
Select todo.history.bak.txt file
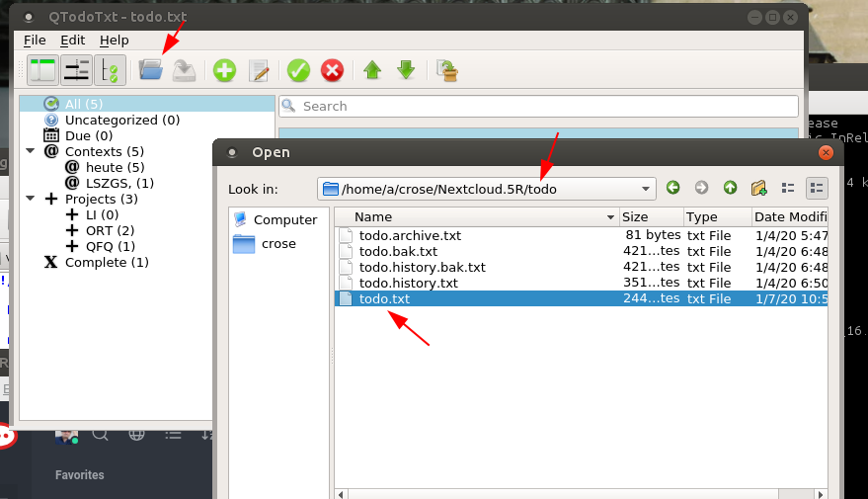point(422,267)
